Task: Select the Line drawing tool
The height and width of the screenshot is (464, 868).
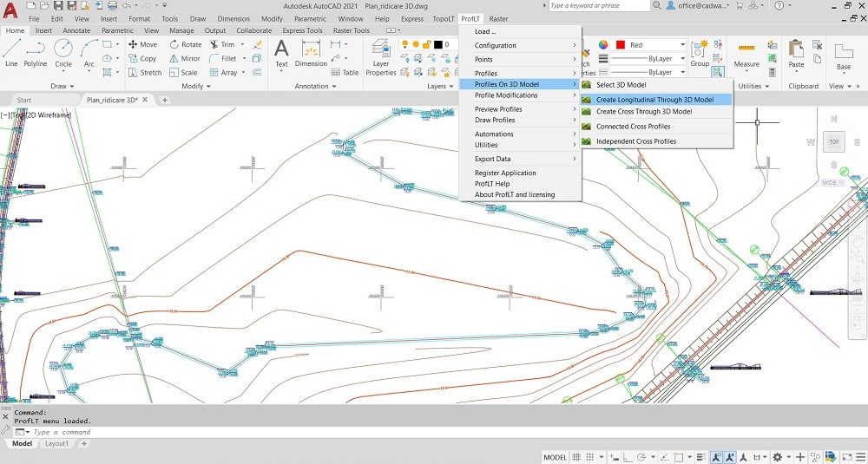Action: point(11,53)
